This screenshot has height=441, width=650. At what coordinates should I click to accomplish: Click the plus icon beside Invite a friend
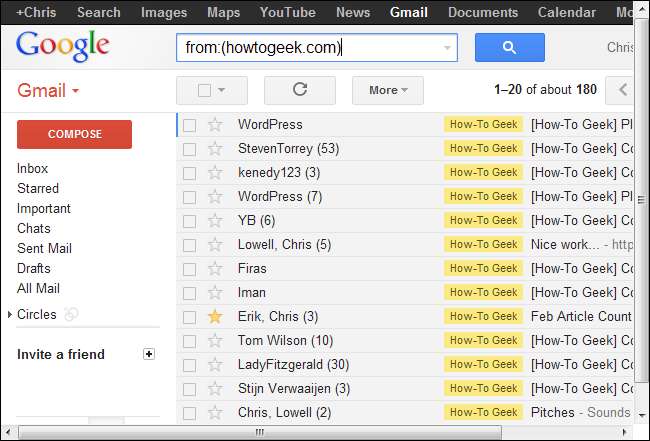coord(149,354)
